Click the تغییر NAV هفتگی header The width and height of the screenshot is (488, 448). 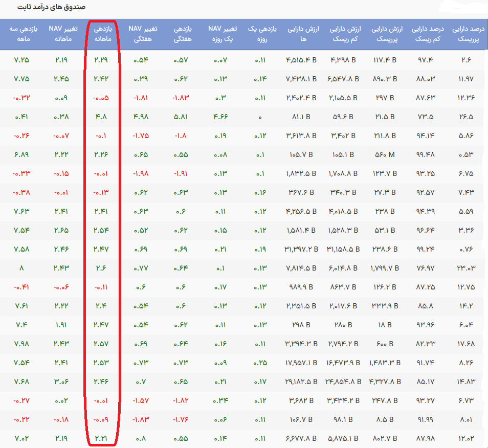[142, 34]
